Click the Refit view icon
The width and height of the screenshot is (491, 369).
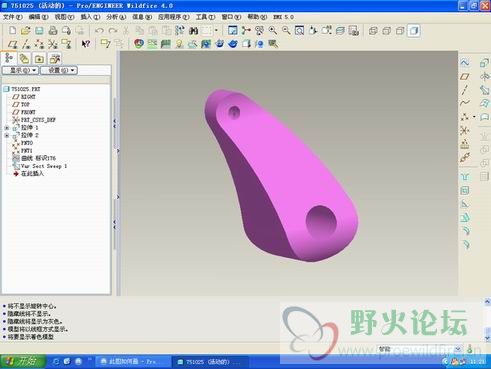coord(299,31)
